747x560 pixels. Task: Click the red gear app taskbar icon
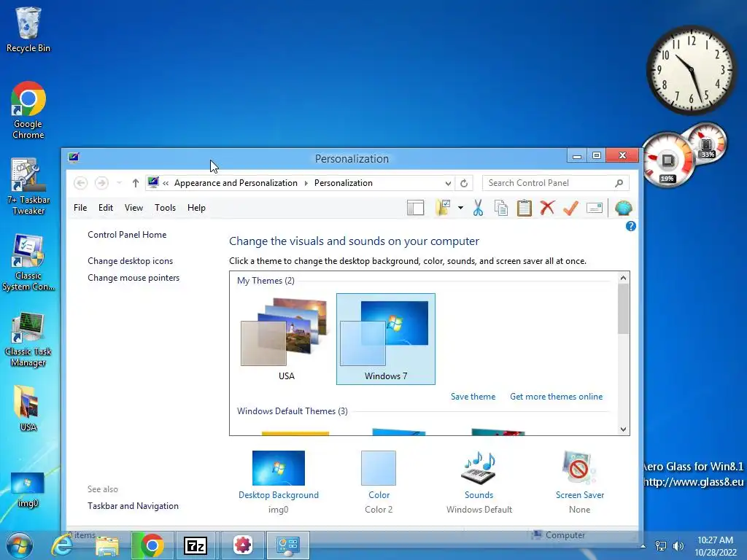pos(242,545)
